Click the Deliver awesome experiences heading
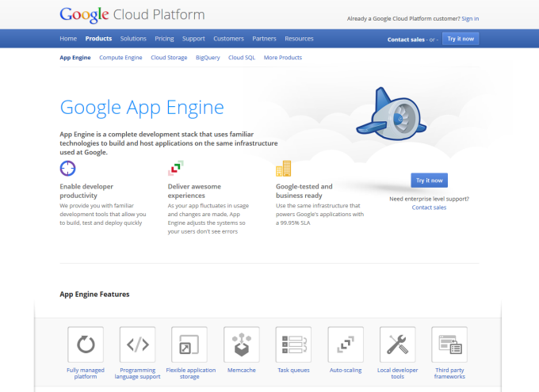The height and width of the screenshot is (392, 539). coord(194,191)
